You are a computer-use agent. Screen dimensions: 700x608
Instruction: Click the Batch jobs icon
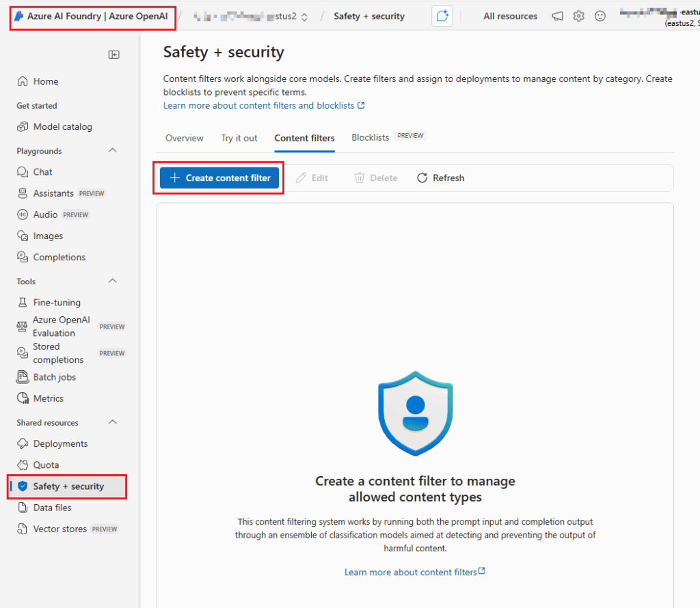23,377
